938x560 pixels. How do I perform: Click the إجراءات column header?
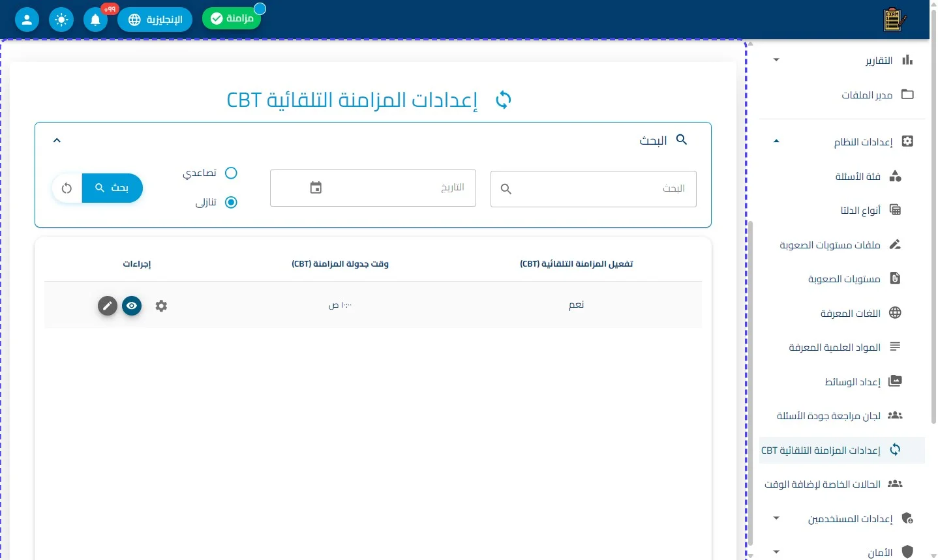pos(137,264)
